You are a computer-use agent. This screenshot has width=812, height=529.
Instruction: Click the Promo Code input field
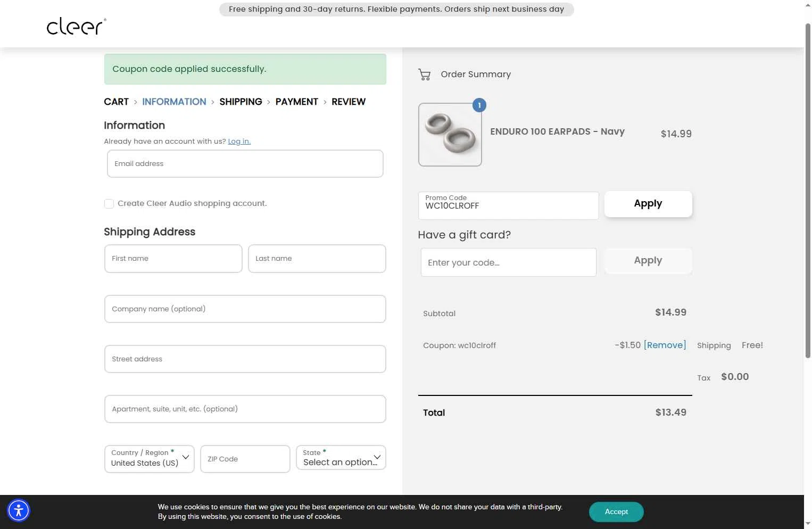509,205
